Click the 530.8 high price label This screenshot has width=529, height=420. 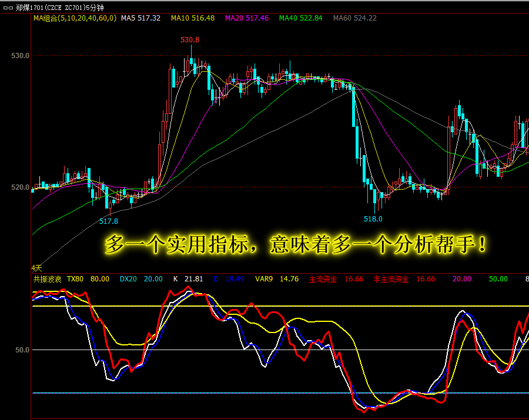pos(190,40)
